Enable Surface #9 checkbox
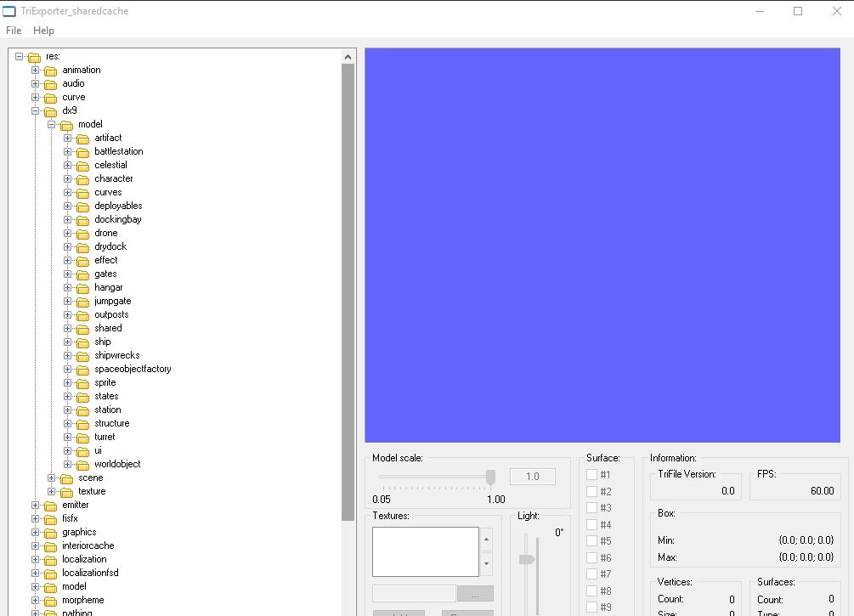The height and width of the screenshot is (616, 854). click(x=591, y=608)
